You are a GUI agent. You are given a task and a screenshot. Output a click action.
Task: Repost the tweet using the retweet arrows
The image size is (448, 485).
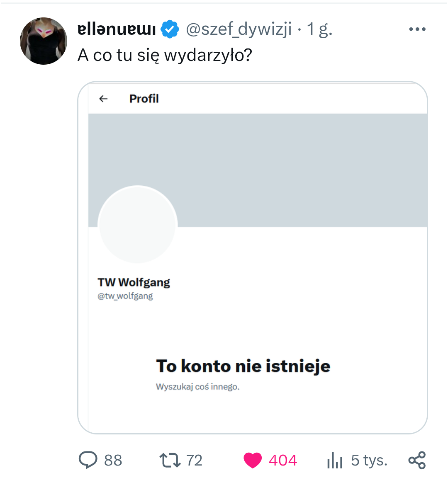pos(170,460)
